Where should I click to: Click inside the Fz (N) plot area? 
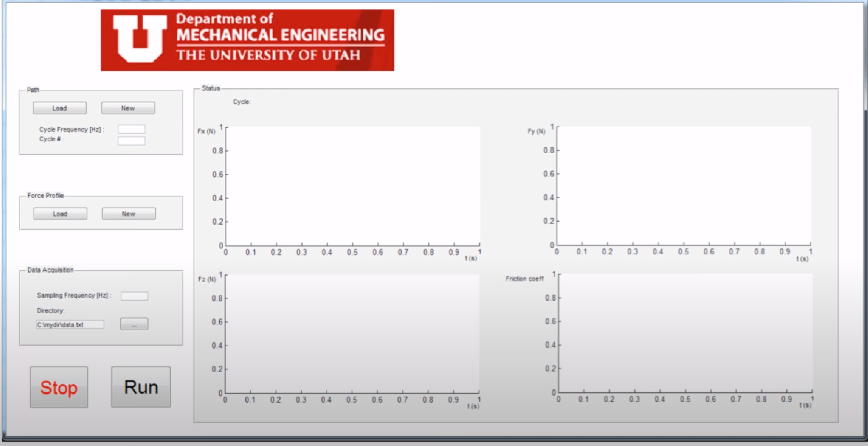click(x=352, y=333)
